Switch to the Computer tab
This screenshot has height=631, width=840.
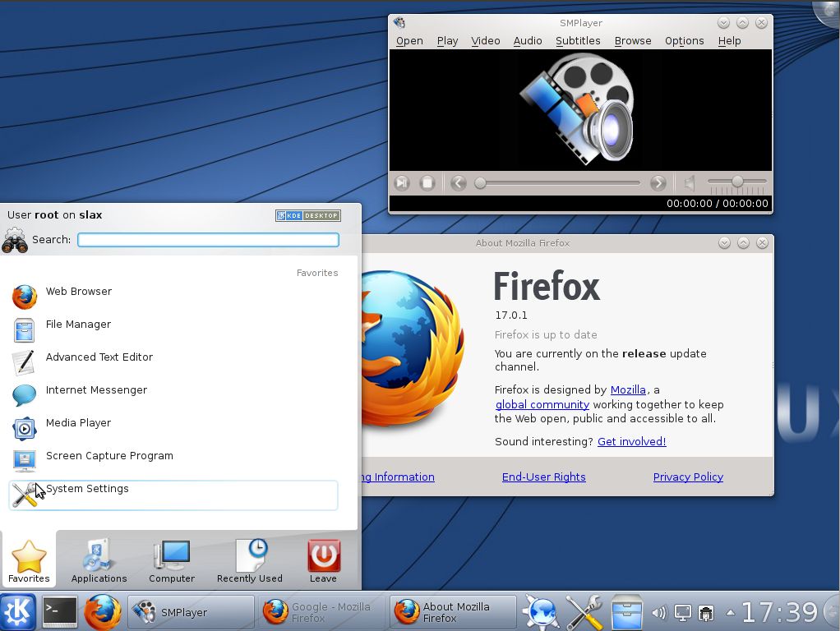[172, 560]
